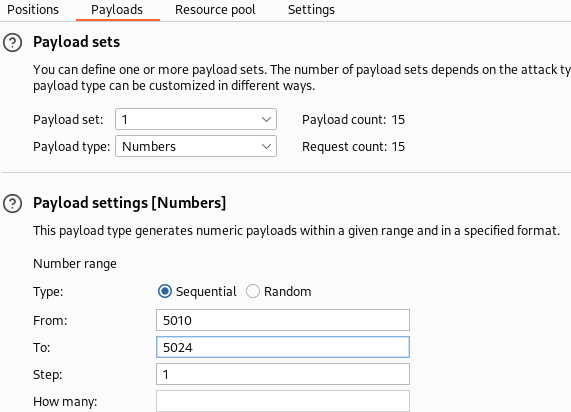The height and width of the screenshot is (412, 571).
Task: Click the Payload sets heading
Action: click(76, 42)
